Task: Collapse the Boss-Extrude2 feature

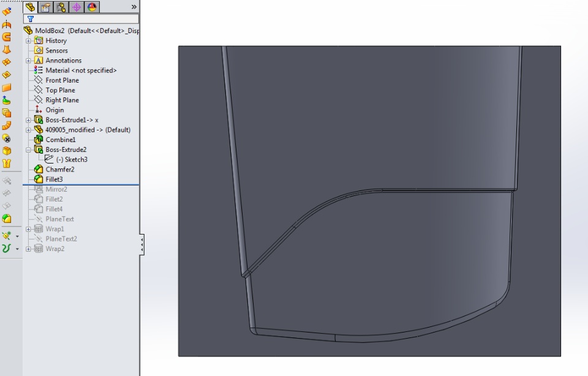Action: [29, 150]
